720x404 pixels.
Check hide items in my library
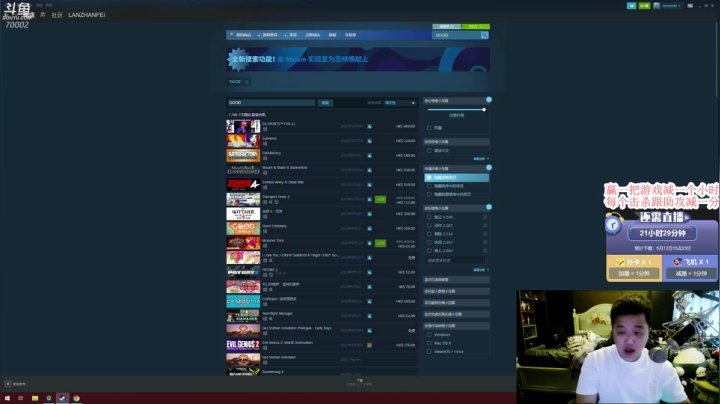(x=429, y=186)
